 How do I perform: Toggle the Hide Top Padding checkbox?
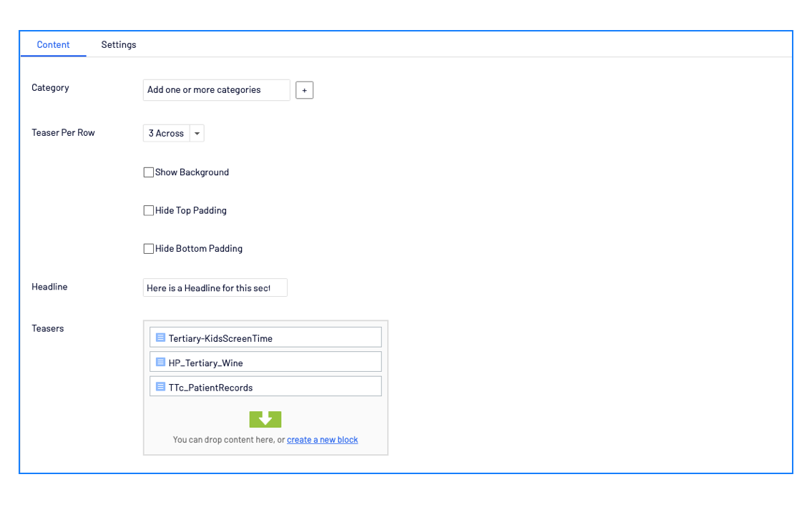point(149,211)
